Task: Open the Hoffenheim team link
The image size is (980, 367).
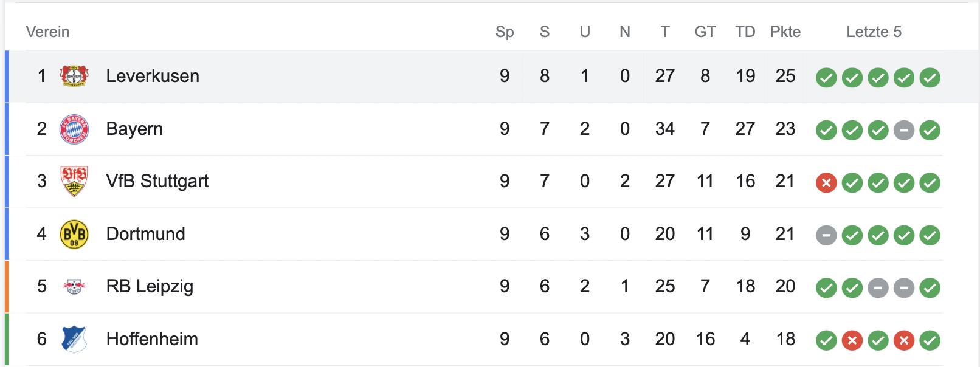Action: pos(152,339)
